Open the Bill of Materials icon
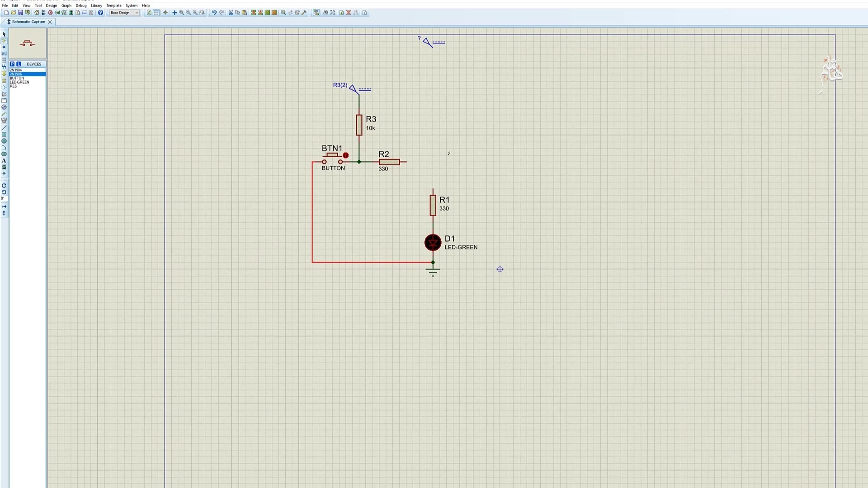868x488 pixels. click(x=77, y=13)
